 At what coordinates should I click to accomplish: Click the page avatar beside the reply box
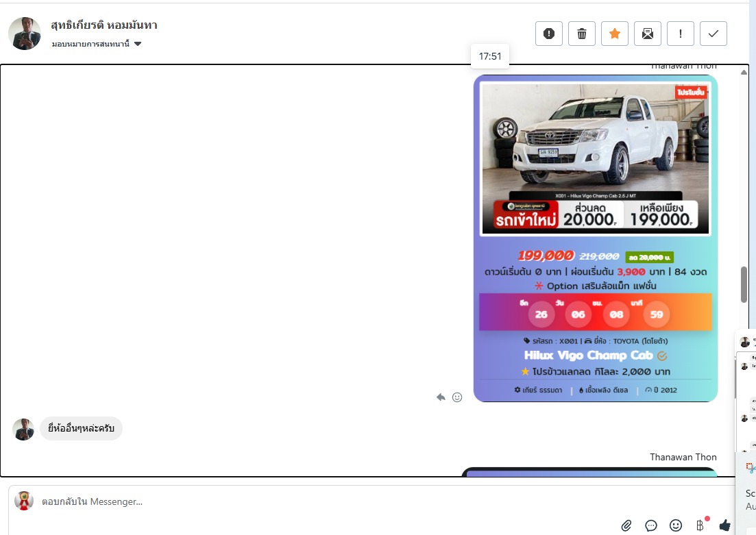point(23,501)
